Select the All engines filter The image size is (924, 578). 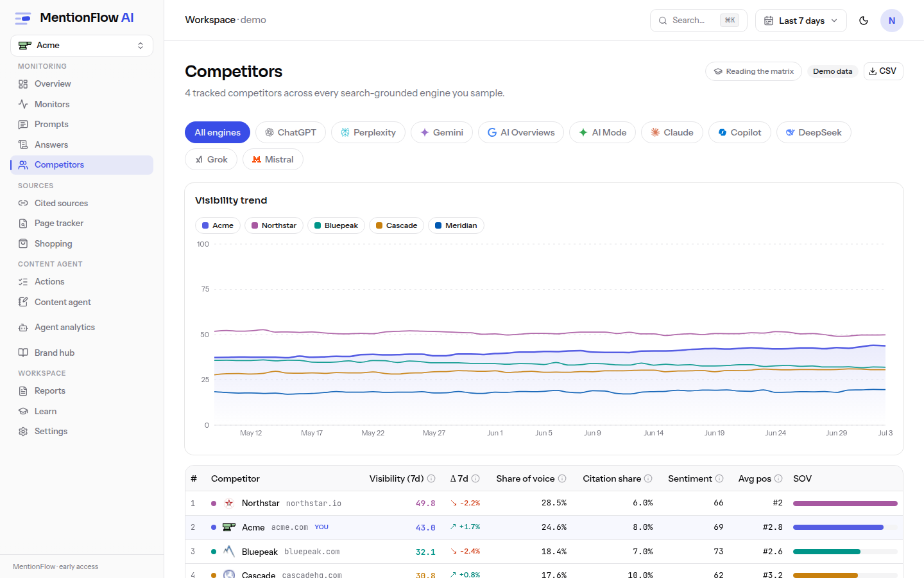point(218,132)
